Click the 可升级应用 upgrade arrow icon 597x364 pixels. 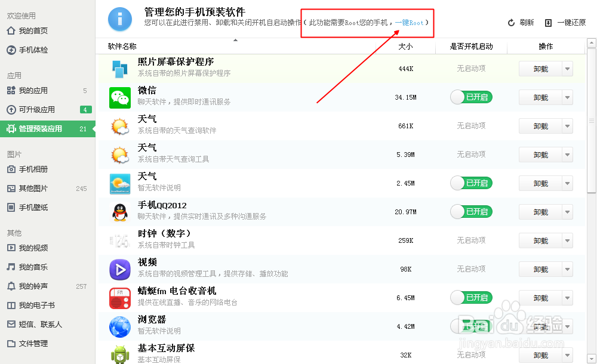[11, 110]
